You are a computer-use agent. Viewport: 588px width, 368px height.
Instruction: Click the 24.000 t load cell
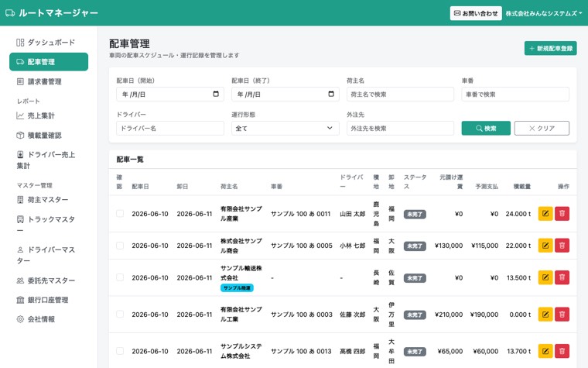(x=518, y=214)
